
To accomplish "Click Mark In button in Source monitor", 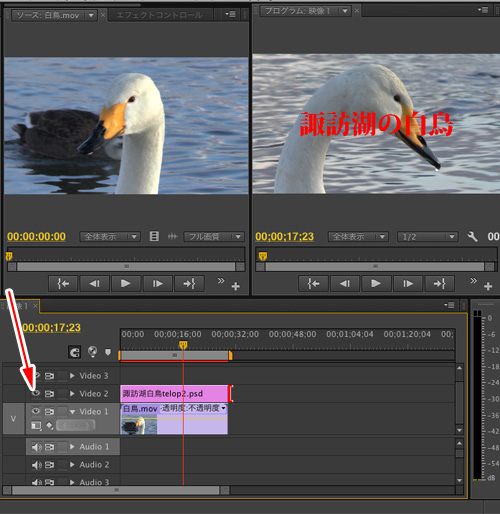I will click(63, 284).
